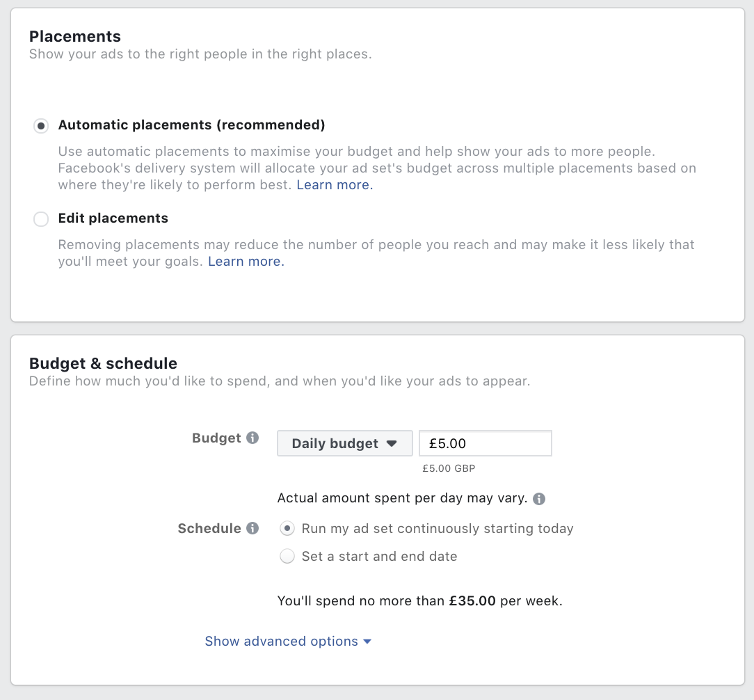Choose Set a start and end date radio
This screenshot has height=700, width=754.
287,556
